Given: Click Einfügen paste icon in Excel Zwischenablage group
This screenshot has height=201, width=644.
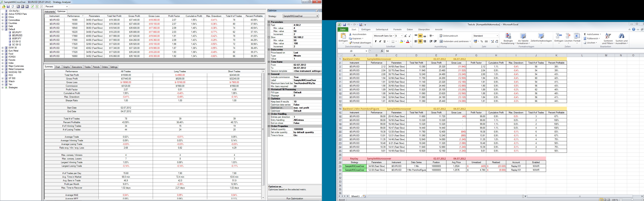Looking at the screenshot, I should click(343, 36).
